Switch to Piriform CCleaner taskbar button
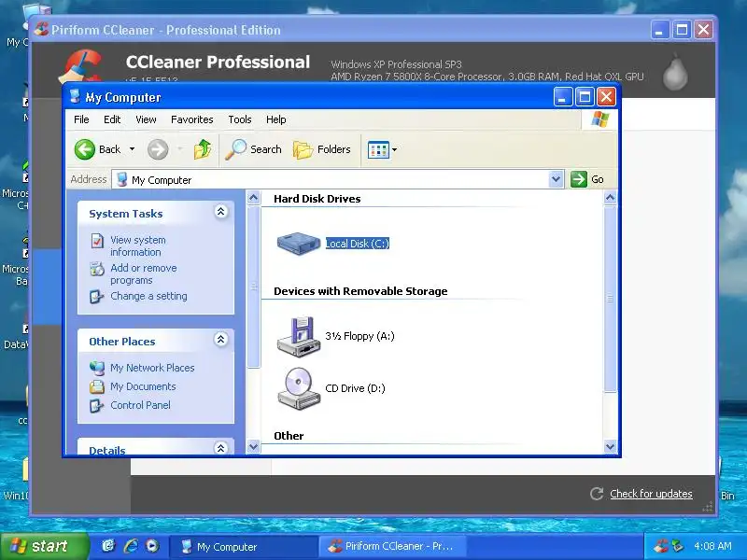 392,546
